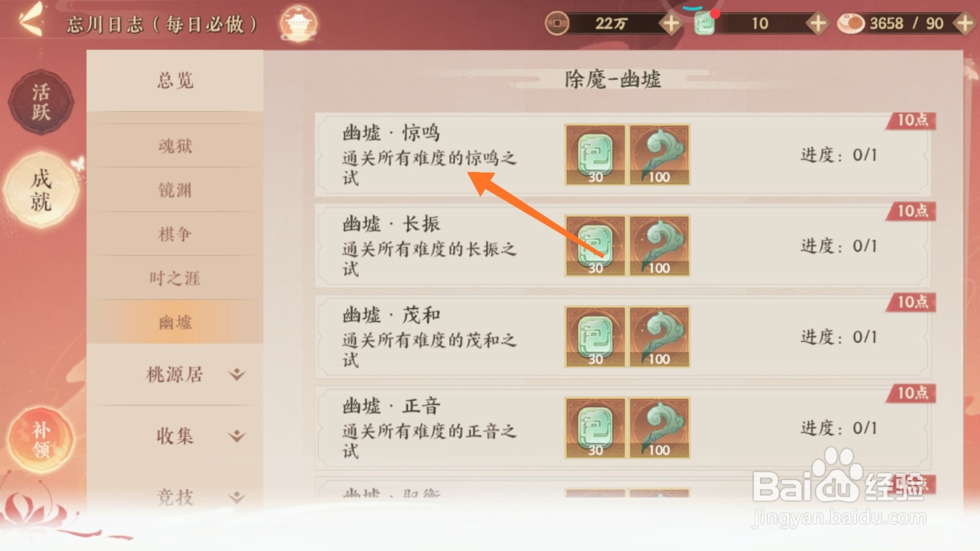The image size is (980, 551).
Task: Expand the 收集 category
Action: pos(175,436)
